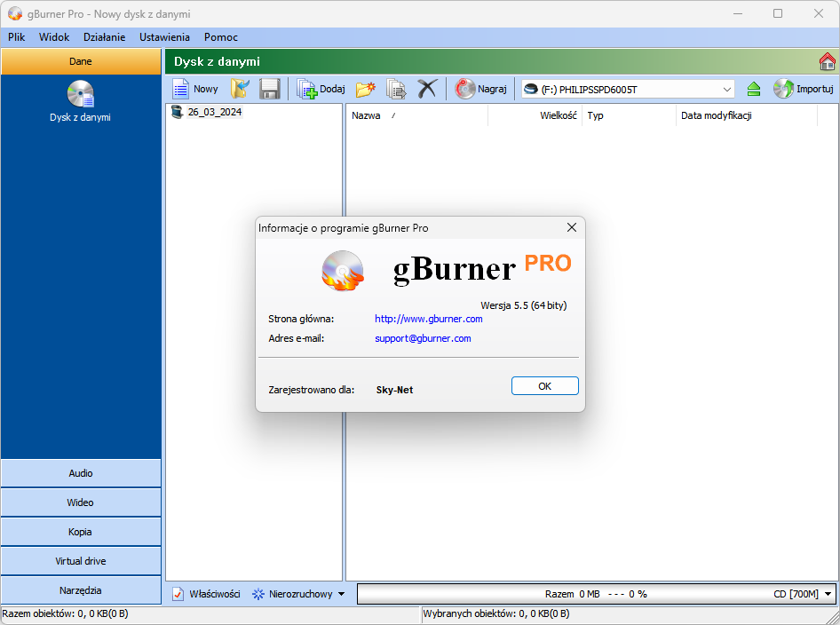Screen dimensions: 840x625
Task: Sort file list by Typ column
Action: click(x=629, y=115)
